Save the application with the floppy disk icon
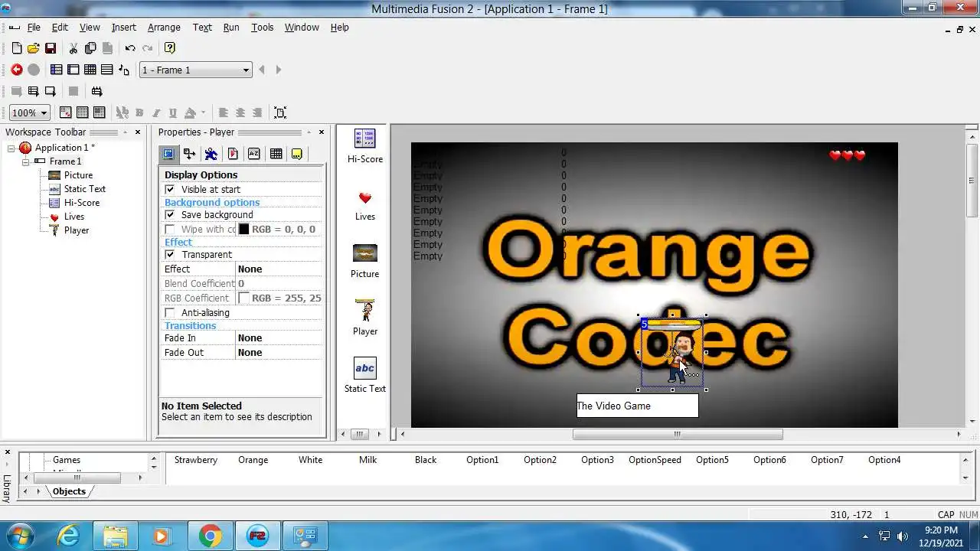Image resolution: width=980 pixels, height=551 pixels. (x=51, y=48)
